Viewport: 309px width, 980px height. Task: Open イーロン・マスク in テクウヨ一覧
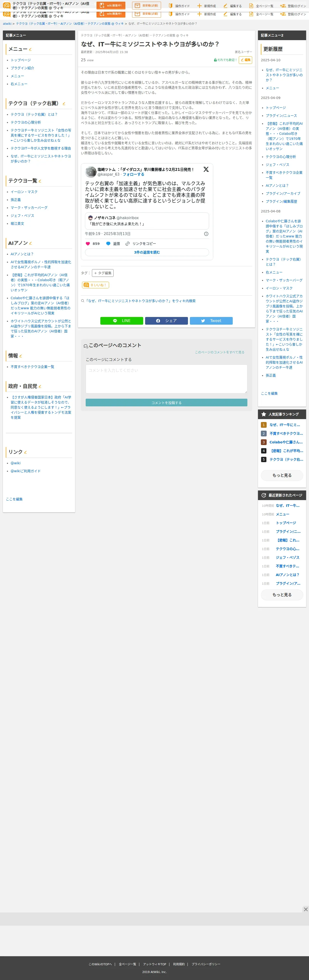point(24,192)
